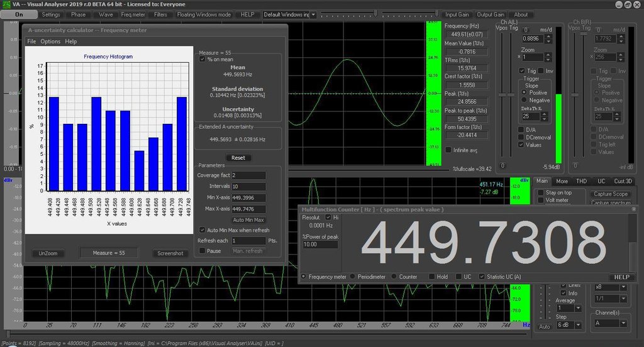
Task: Switch to the Cust.3D tab
Action: [623, 181]
